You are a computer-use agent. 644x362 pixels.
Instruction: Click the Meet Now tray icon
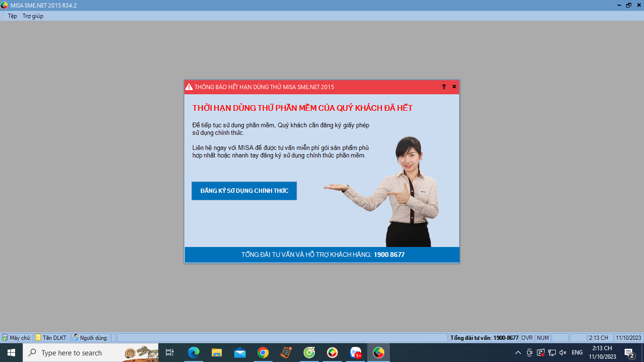529,353
